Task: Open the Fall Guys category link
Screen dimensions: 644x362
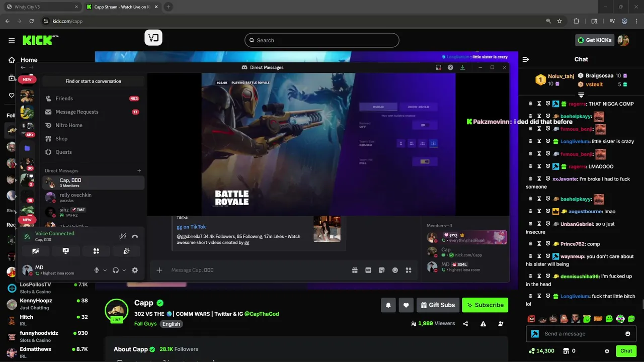Action: 145,324
